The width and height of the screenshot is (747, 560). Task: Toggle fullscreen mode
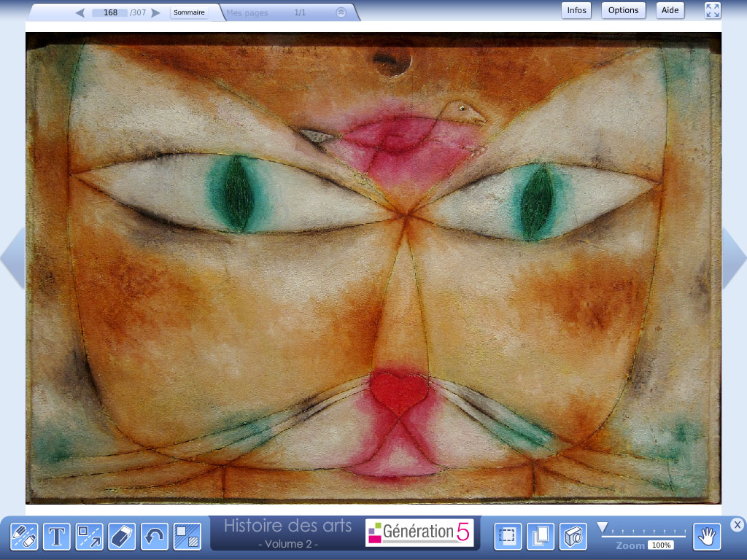(x=713, y=10)
